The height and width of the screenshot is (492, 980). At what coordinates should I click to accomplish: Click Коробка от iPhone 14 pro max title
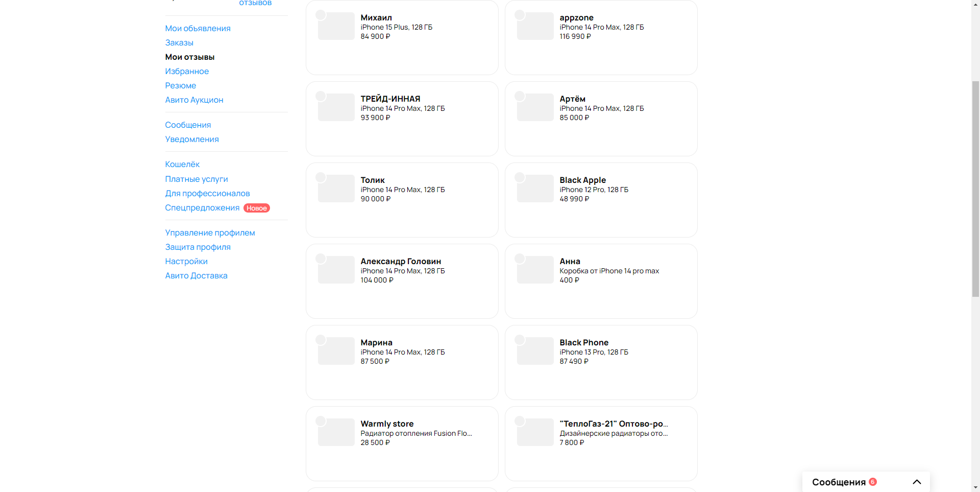coord(609,271)
